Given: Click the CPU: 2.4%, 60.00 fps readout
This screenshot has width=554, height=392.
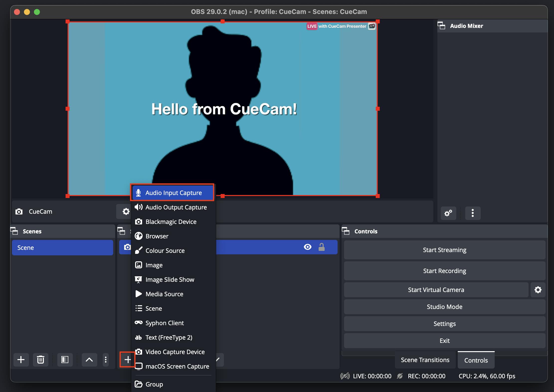Looking at the screenshot, I should tap(487, 376).
